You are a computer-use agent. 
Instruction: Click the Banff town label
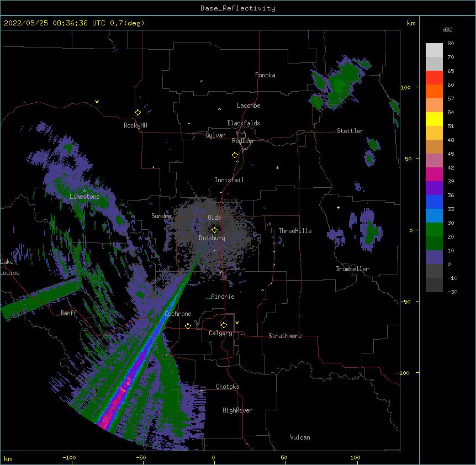(68, 313)
